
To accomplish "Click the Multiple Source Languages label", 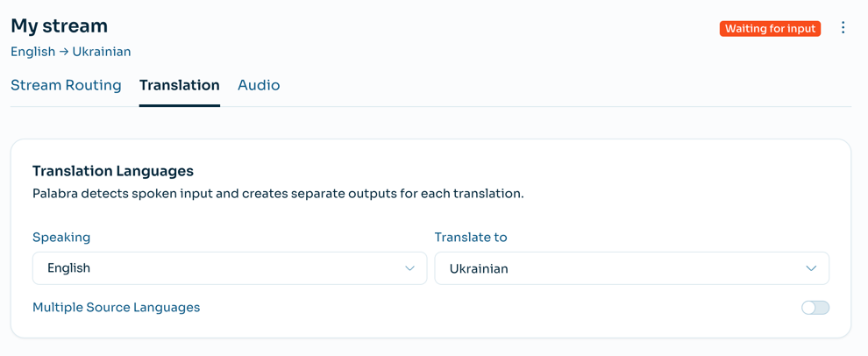I will click(116, 308).
